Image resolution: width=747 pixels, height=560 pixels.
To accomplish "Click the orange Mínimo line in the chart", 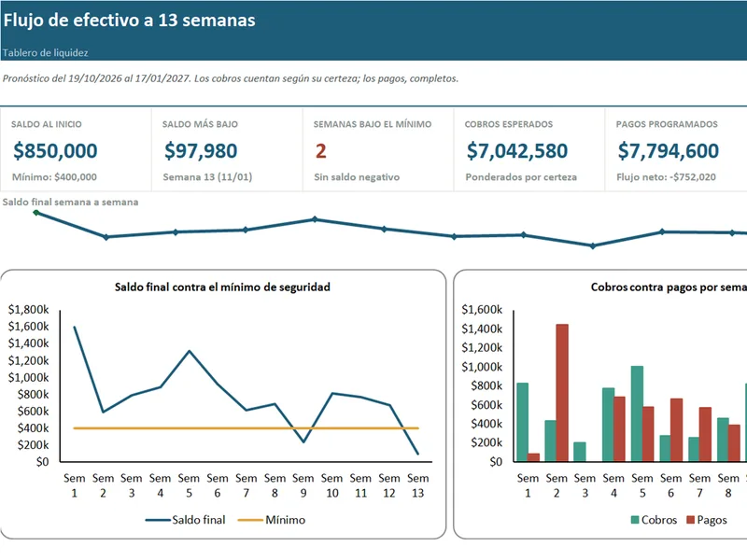I will click(x=247, y=428).
